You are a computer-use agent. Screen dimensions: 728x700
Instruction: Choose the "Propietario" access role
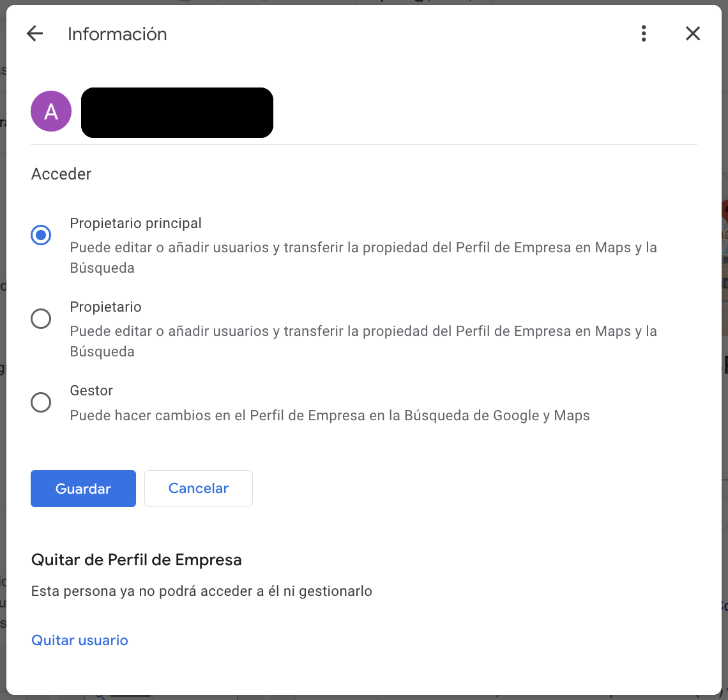pyautogui.click(x=40, y=319)
